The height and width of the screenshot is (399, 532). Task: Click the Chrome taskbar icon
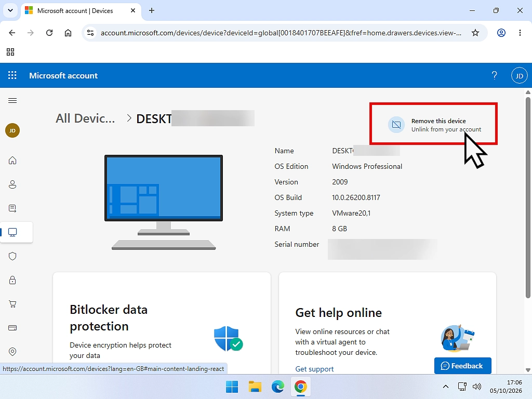(x=301, y=387)
